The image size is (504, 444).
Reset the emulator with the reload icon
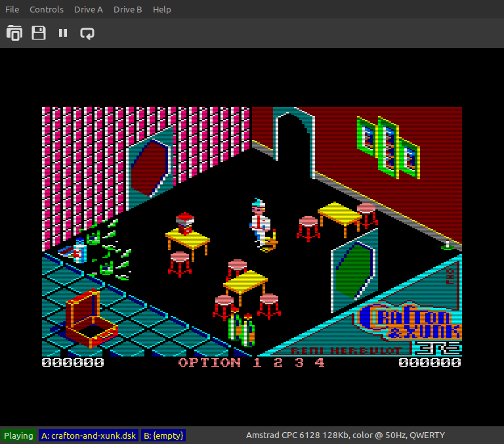click(87, 33)
